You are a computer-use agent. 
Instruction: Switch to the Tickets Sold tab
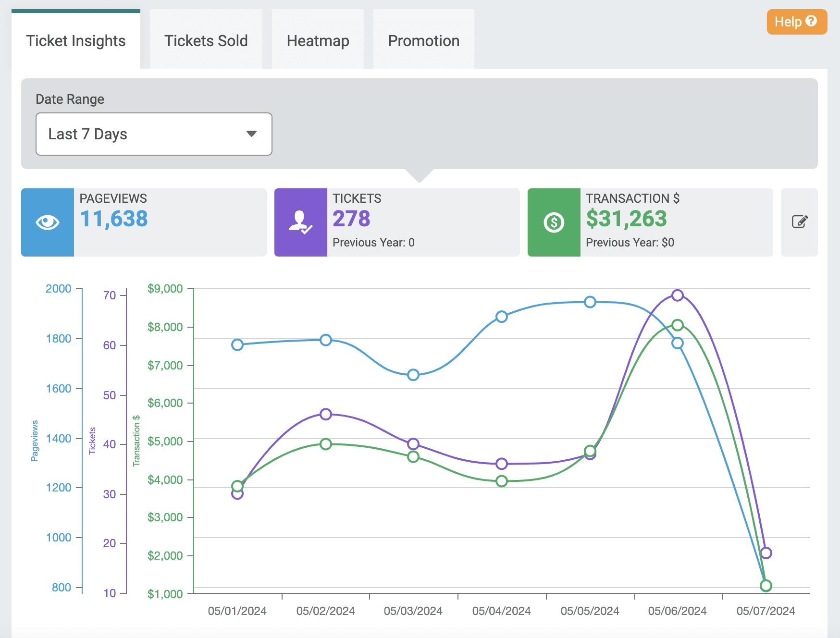point(206,41)
